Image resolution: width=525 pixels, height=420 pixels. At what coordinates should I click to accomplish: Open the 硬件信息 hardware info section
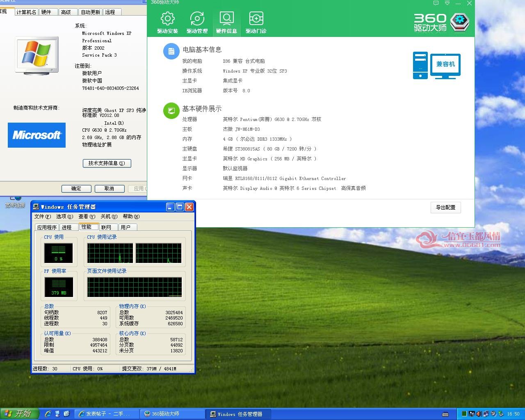coord(226,22)
